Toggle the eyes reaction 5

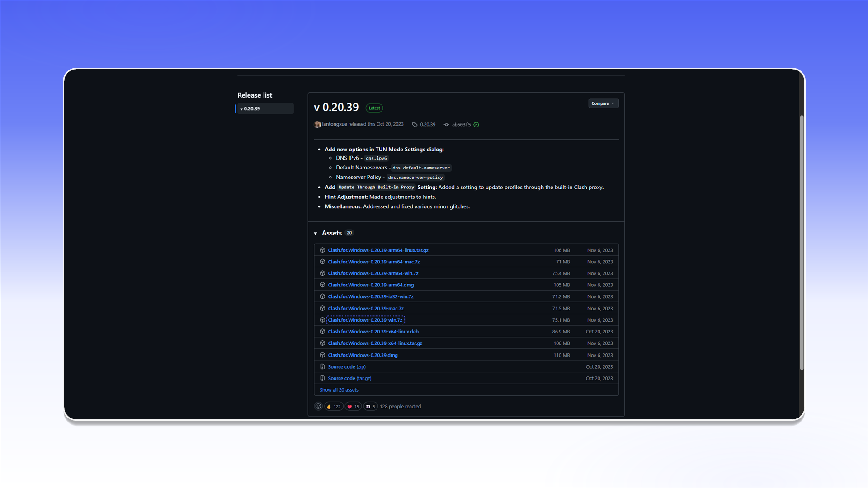(x=370, y=407)
